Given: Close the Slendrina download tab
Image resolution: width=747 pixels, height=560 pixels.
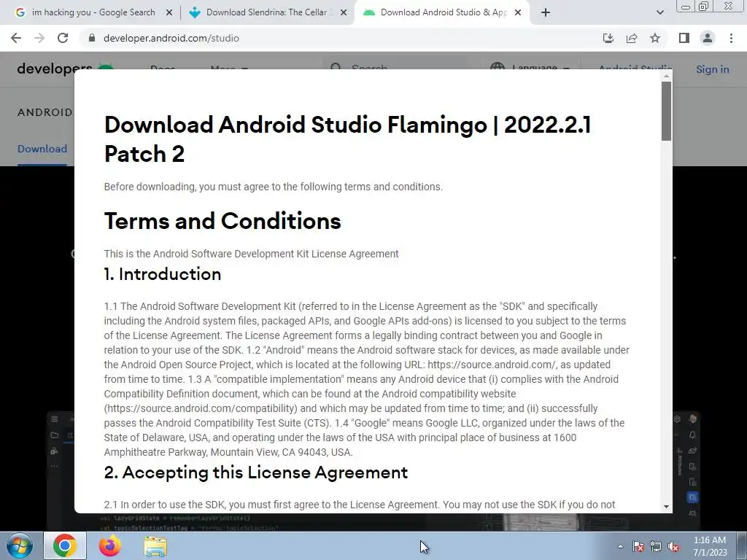Looking at the screenshot, I should click(x=344, y=13).
